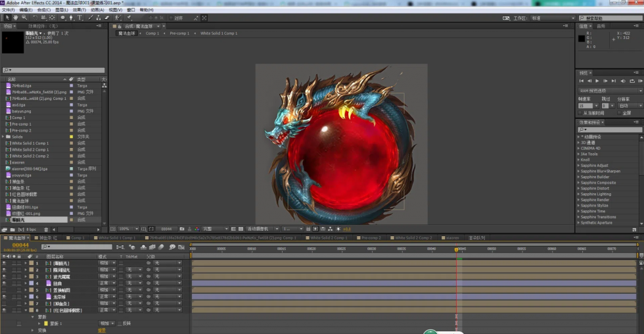This screenshot has height=334, width=644.
Task: Click take snapshot camera icon in viewer
Action: [x=182, y=229]
